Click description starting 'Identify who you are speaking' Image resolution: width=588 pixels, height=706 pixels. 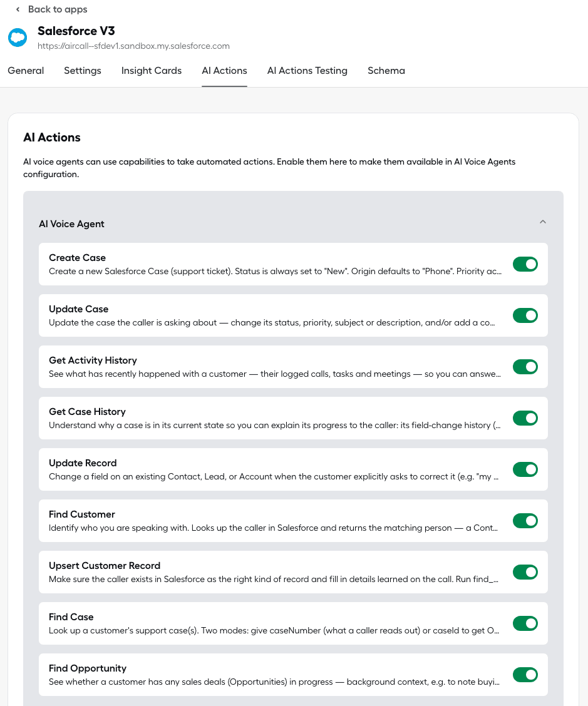pos(273,528)
